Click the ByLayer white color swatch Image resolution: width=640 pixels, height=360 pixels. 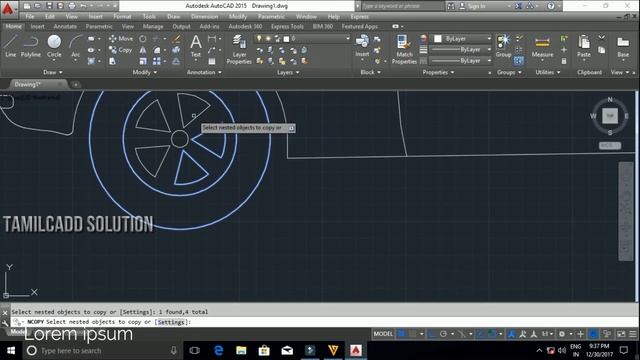point(438,39)
